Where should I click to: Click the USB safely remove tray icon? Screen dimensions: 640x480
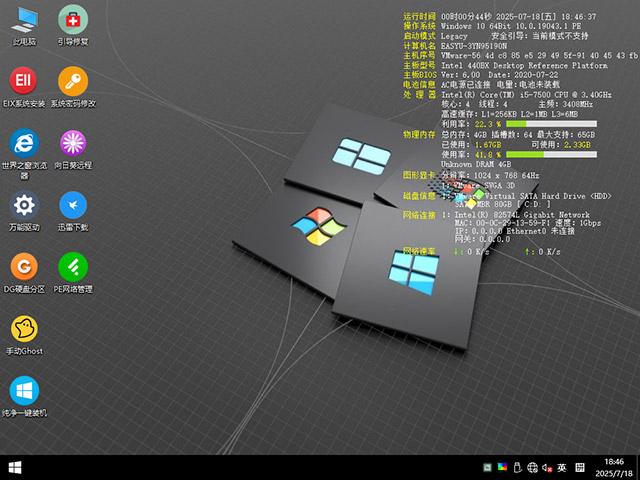pyautogui.click(x=517, y=467)
